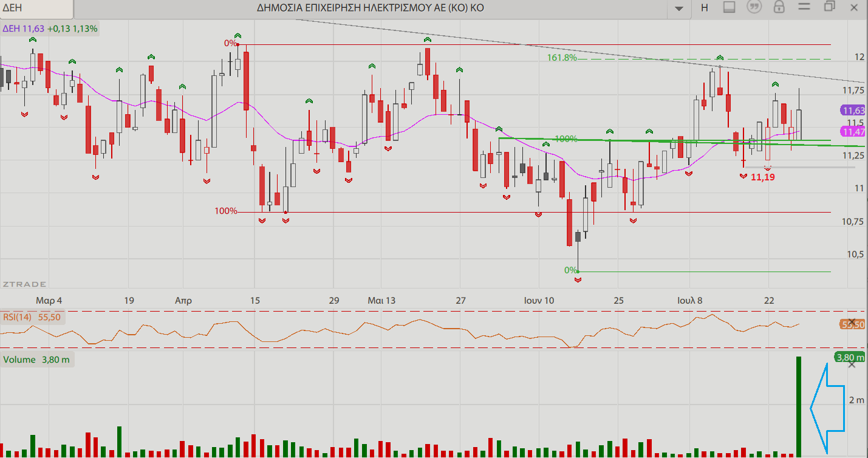The height and width of the screenshot is (458, 868).
Task: Click the Volume 3,80 m label
Action: pyautogui.click(x=36, y=360)
